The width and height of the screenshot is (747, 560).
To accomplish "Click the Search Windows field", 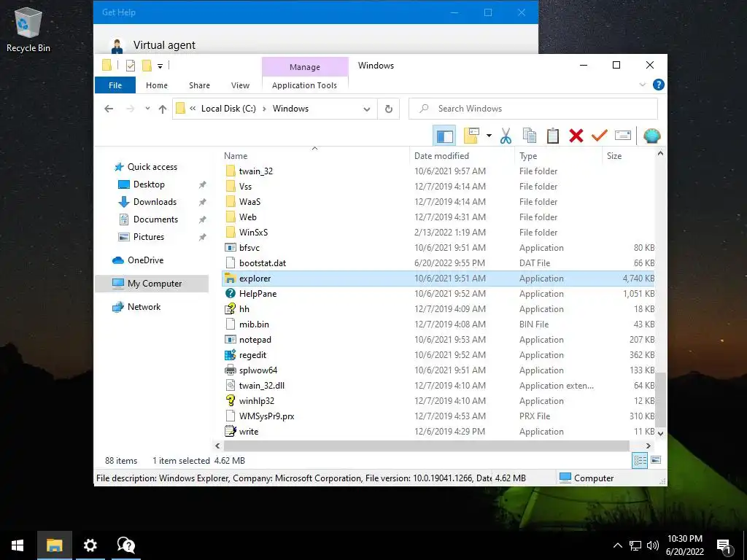I will click(x=533, y=109).
